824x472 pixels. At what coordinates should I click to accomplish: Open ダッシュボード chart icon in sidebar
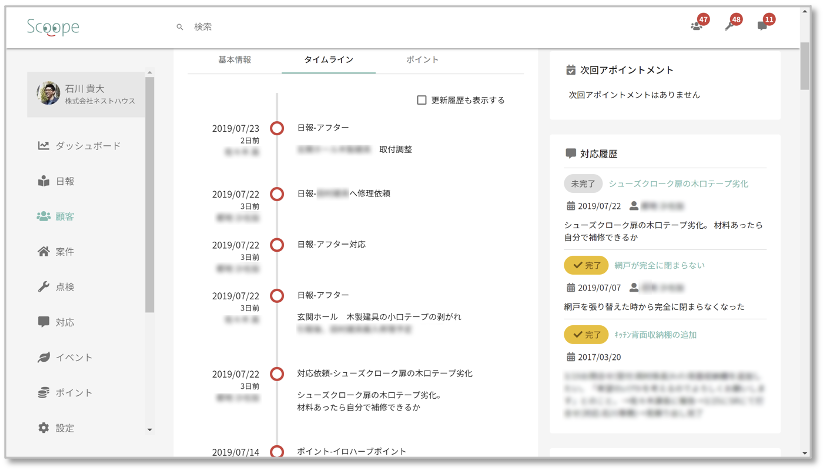coord(43,146)
